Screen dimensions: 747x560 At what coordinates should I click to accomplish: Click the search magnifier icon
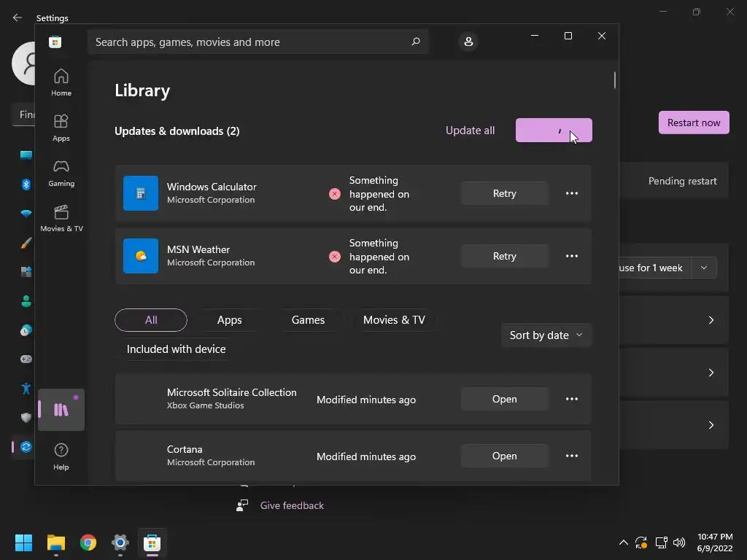tap(415, 42)
